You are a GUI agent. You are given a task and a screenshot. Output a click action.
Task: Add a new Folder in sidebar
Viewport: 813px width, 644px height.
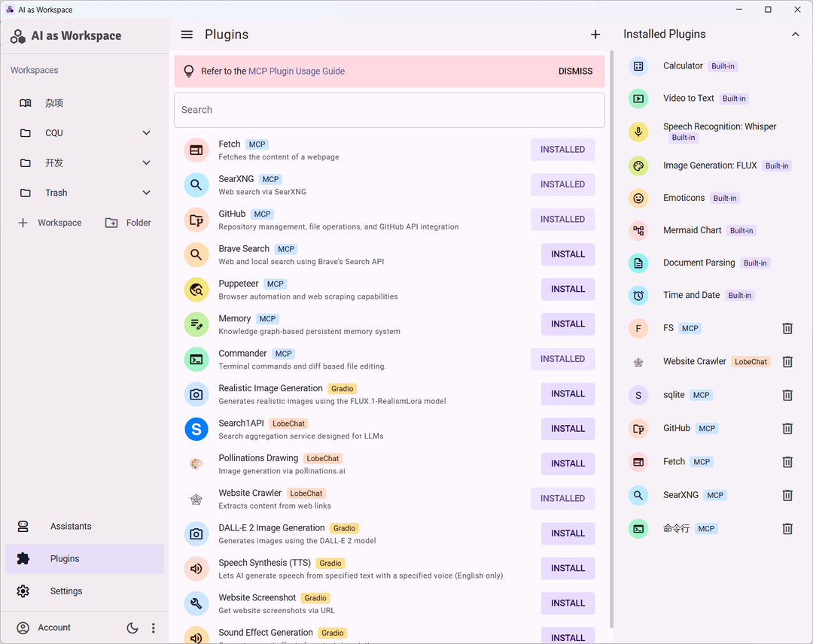click(128, 223)
